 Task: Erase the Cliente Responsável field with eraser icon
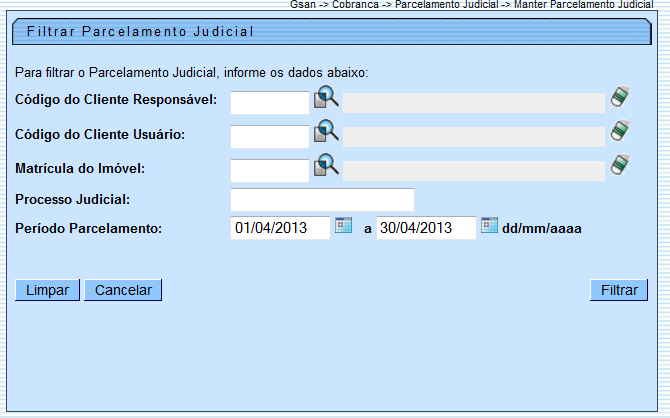pos(620,97)
